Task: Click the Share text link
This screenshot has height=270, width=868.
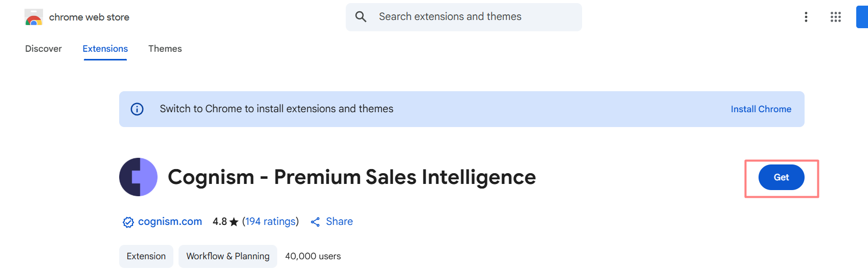Action: point(339,221)
